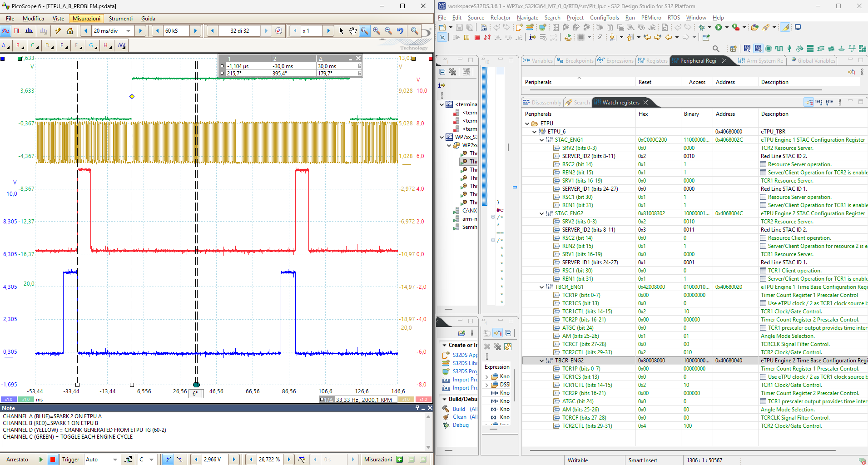Screen dimensions: 868x465
Task: Click the Debug link in Build/Debug panel
Action: click(x=461, y=425)
